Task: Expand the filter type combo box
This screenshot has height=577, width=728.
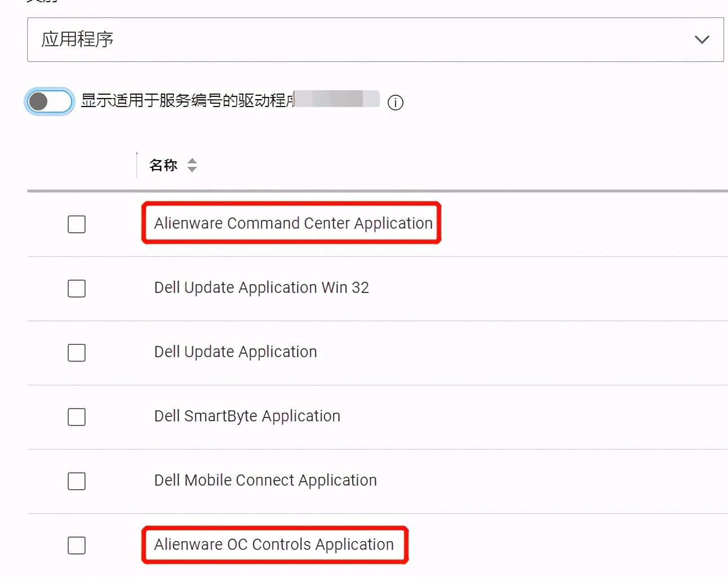Action: coord(375,39)
